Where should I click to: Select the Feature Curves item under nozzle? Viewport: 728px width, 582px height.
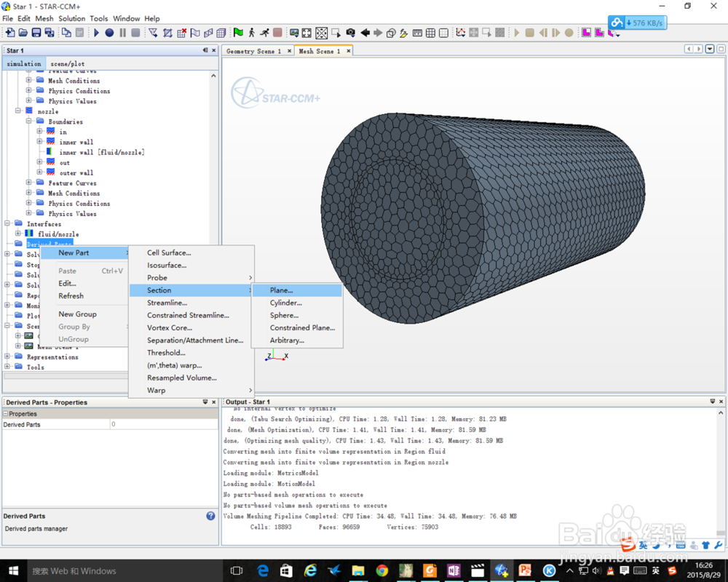click(x=72, y=183)
